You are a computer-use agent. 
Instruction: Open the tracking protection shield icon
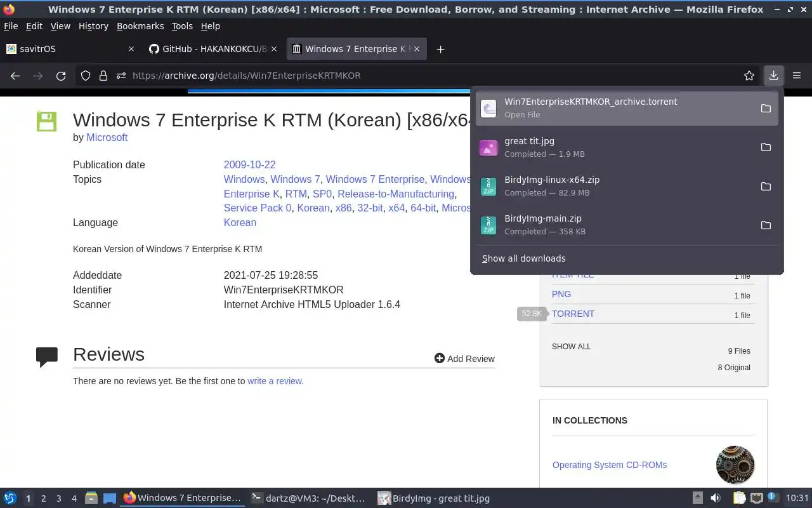[86, 76]
